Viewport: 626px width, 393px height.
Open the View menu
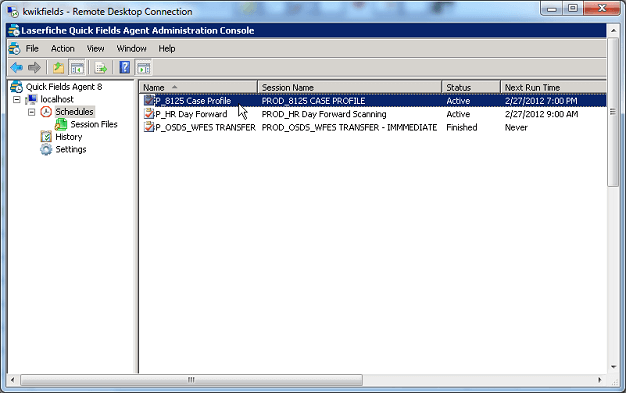coord(95,48)
